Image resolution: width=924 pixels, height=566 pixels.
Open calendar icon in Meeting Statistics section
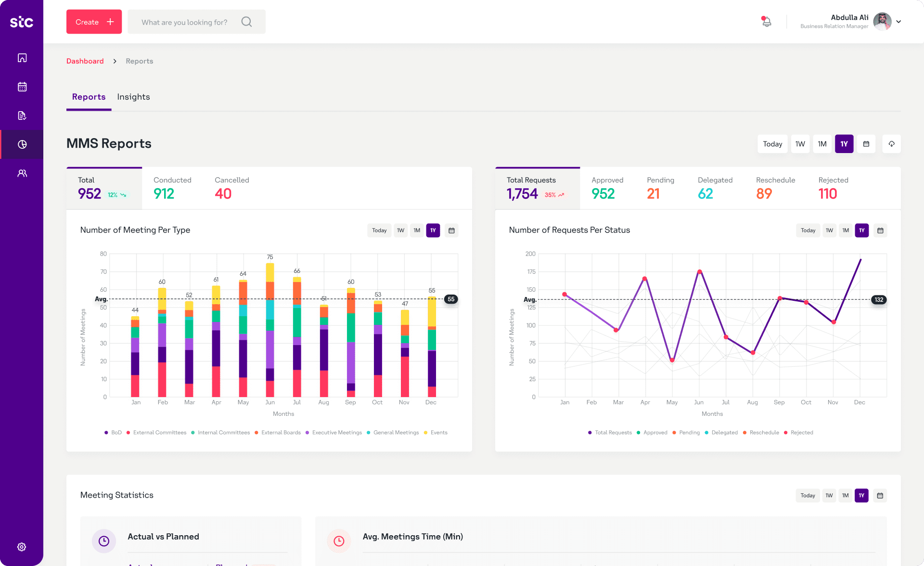(880, 496)
